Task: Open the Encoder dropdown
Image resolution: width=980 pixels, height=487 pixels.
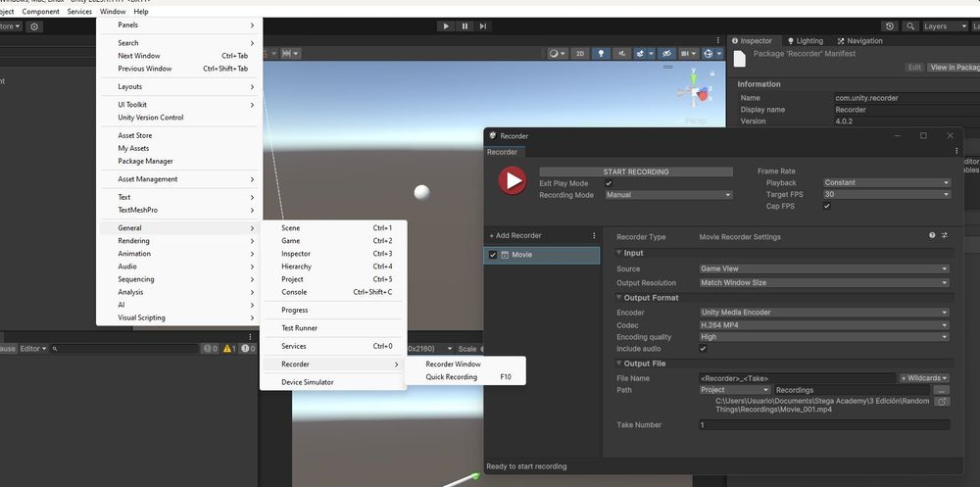Action: tap(824, 313)
